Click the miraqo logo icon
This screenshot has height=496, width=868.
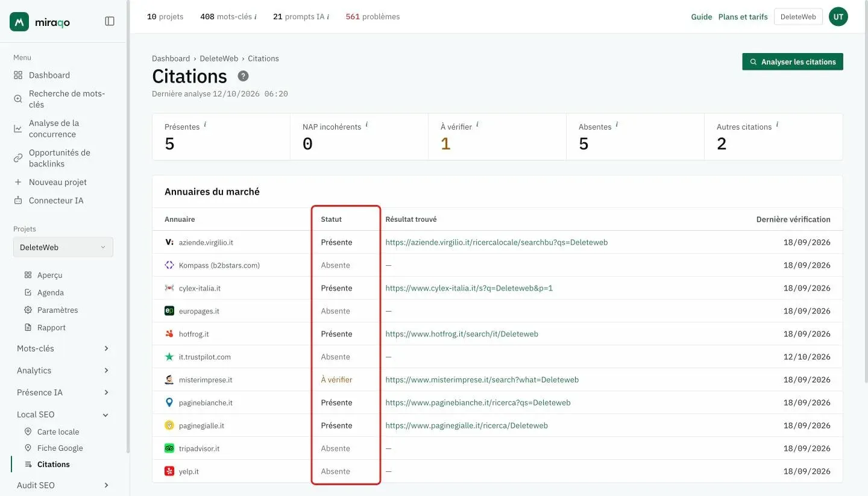click(x=19, y=22)
